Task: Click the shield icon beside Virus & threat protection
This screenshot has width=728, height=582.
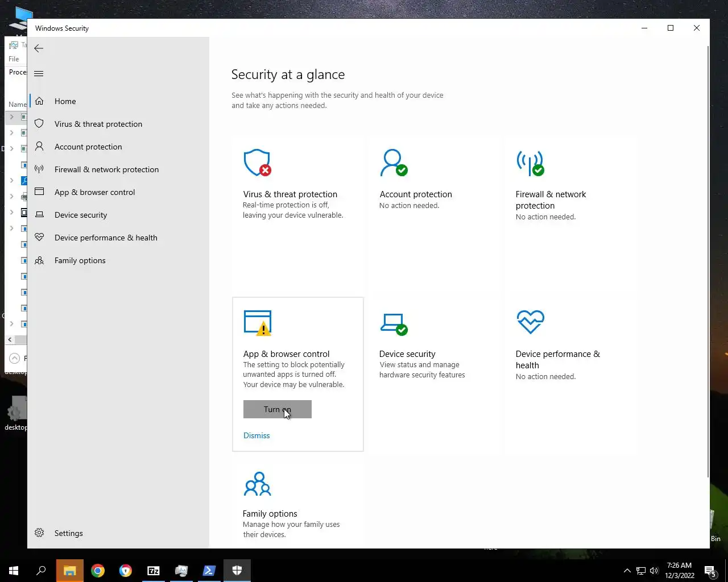Action: [39, 124]
